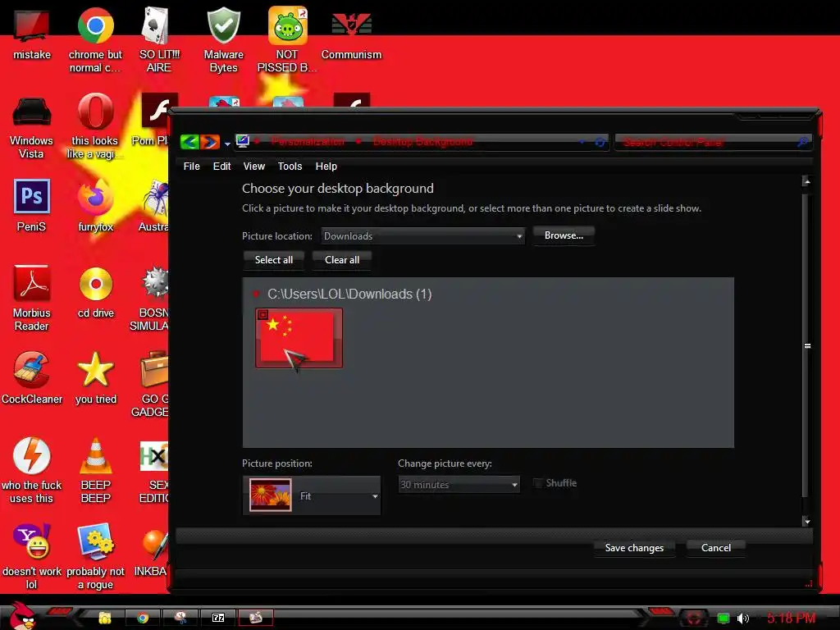Go forward with the orange arrow button
This screenshot has width=840, height=630.
point(210,142)
